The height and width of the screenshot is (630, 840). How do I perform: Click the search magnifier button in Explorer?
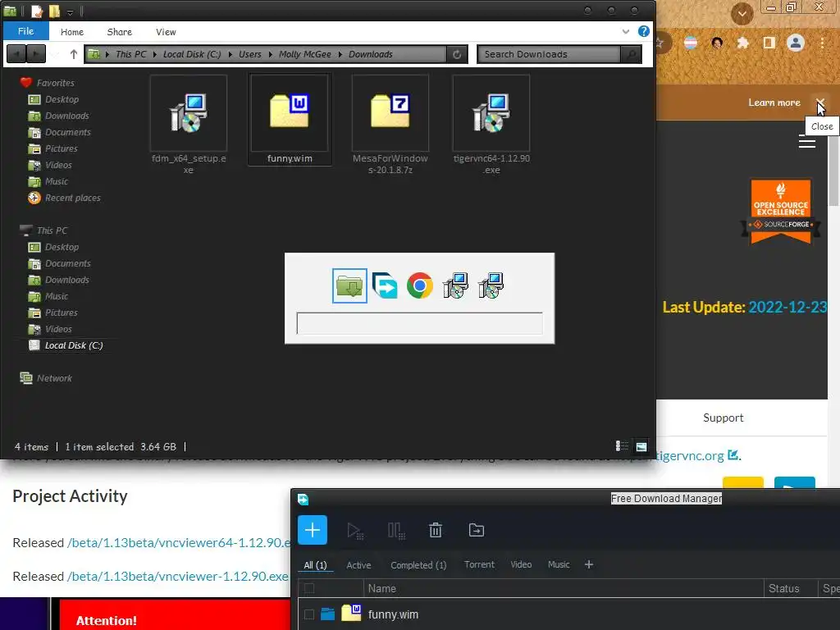pyautogui.click(x=631, y=54)
